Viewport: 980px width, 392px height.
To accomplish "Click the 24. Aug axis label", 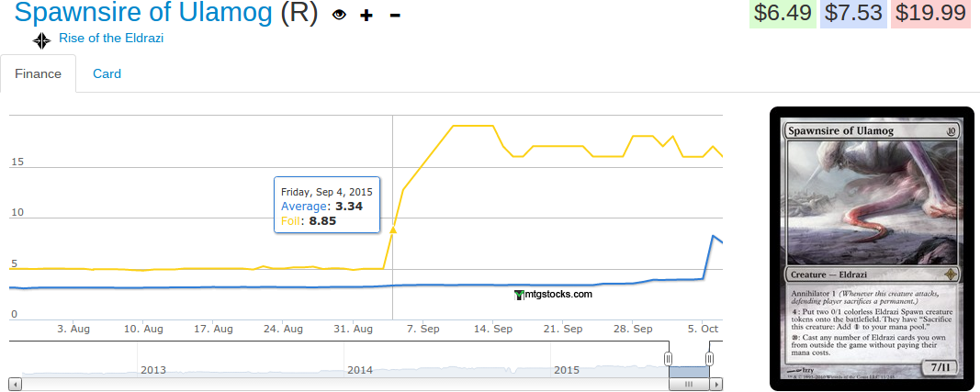I will point(283,329).
